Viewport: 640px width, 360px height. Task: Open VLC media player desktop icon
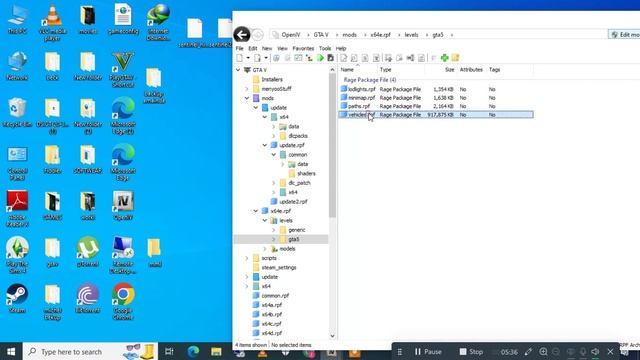point(52,22)
